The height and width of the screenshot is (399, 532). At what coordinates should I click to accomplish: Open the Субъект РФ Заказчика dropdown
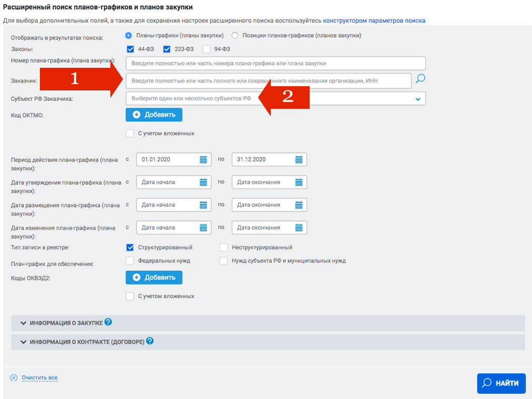418,99
